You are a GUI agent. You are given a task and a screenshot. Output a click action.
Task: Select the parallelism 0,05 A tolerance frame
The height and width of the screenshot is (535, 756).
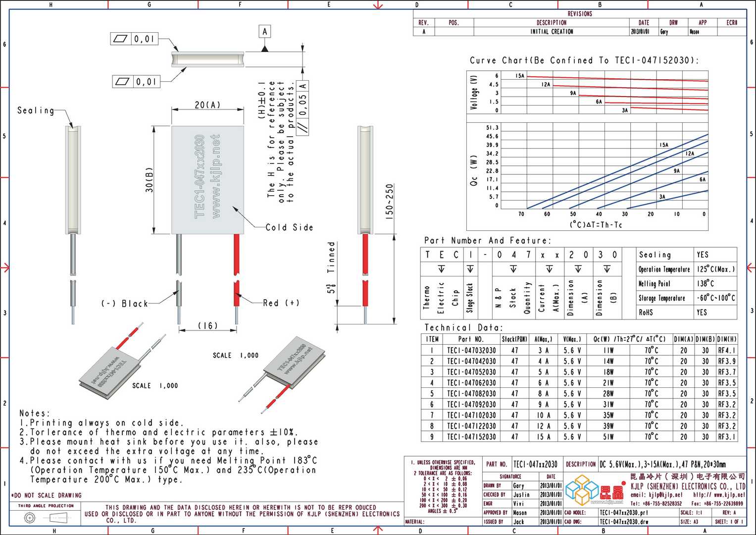(x=302, y=107)
